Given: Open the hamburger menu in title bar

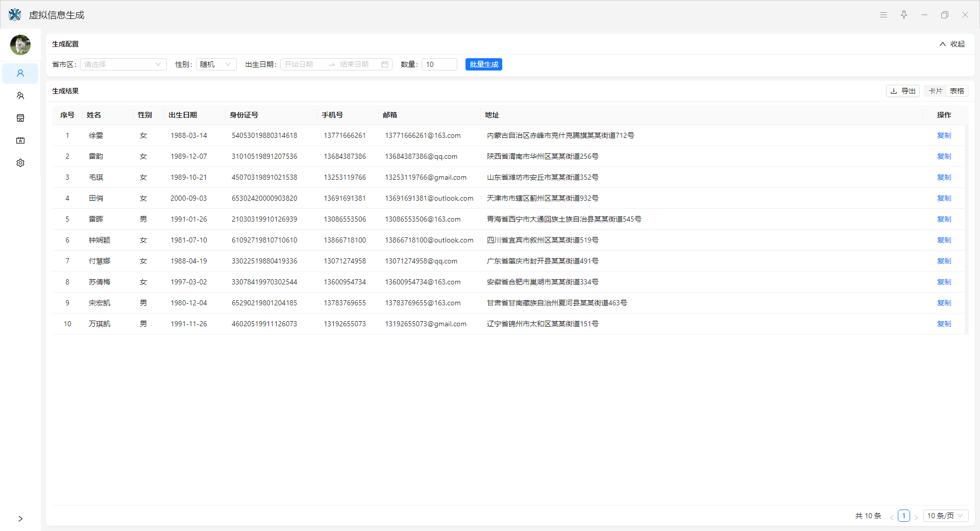Looking at the screenshot, I should pos(884,15).
